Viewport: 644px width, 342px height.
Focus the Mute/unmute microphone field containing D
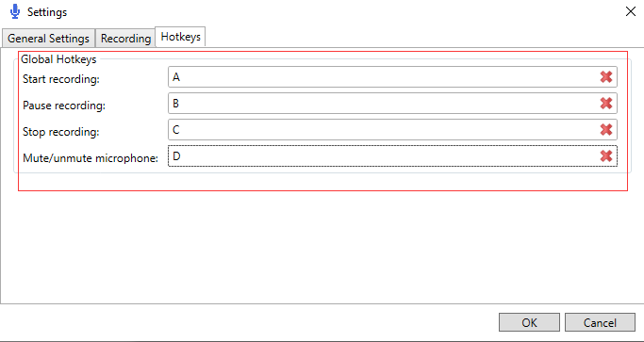[x=392, y=156]
